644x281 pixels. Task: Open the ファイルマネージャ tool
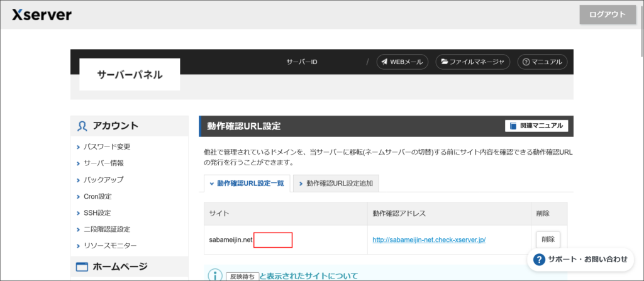473,62
